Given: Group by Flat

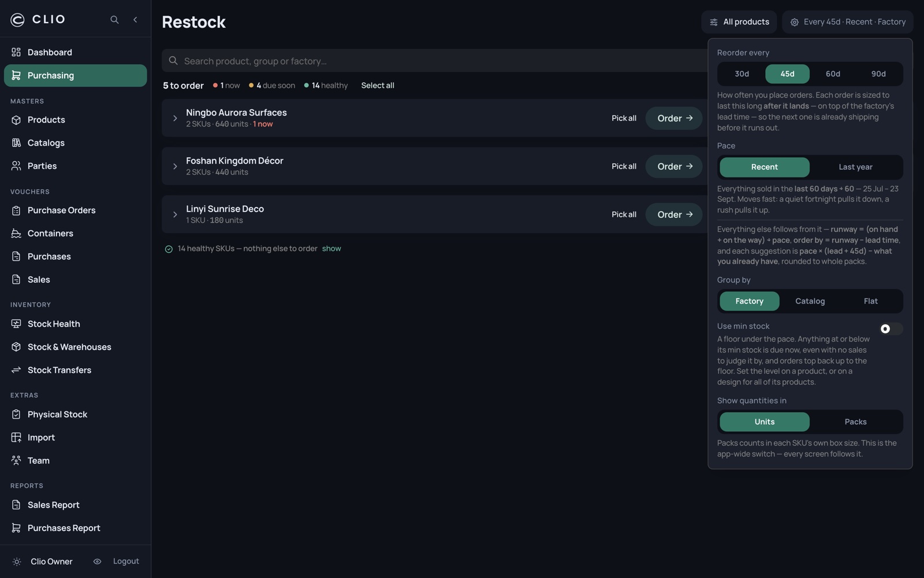Looking at the screenshot, I should click(870, 301).
